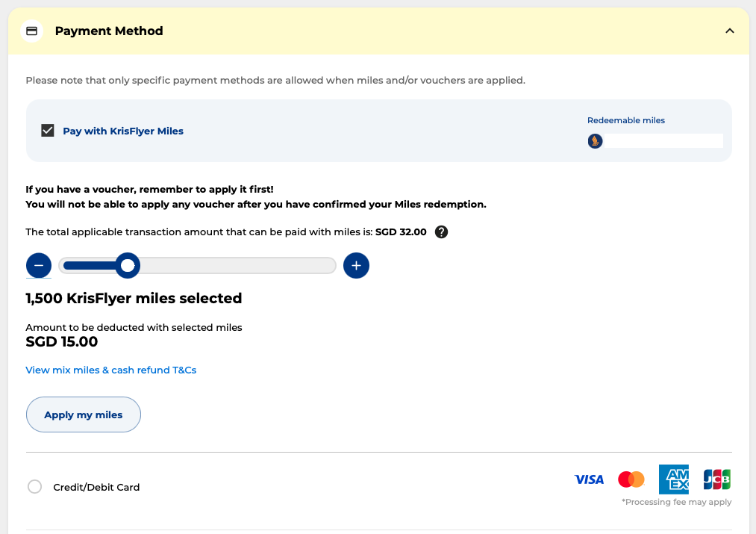Click the JCB logo
The image size is (756, 534).
point(717,479)
